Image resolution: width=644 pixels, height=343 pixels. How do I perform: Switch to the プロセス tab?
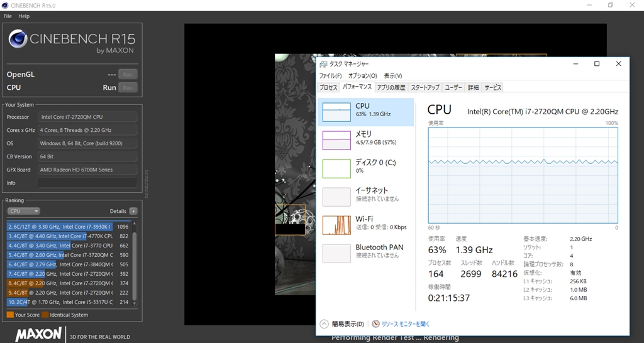tap(328, 87)
